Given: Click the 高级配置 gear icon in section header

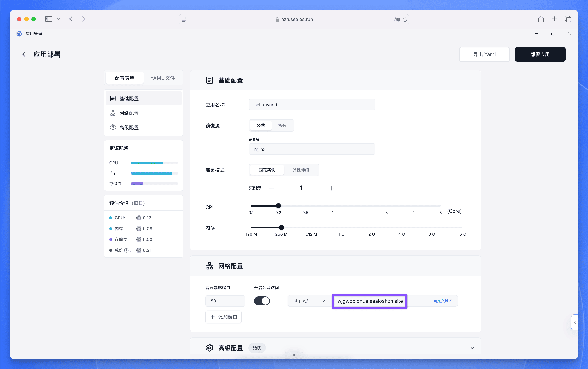Looking at the screenshot, I should (210, 348).
